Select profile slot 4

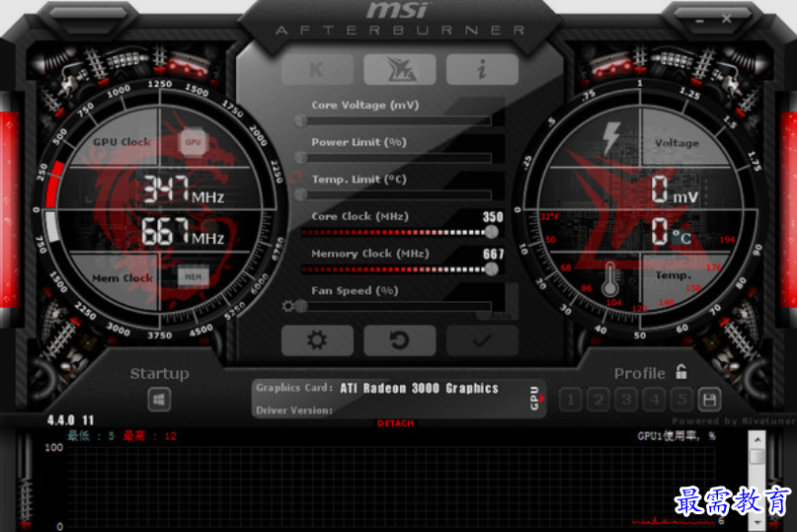tap(654, 400)
